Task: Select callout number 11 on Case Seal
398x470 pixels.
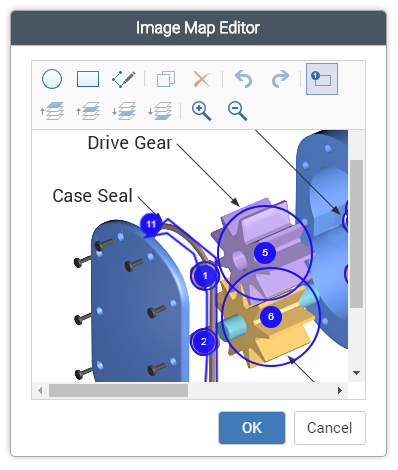Action: click(x=151, y=224)
